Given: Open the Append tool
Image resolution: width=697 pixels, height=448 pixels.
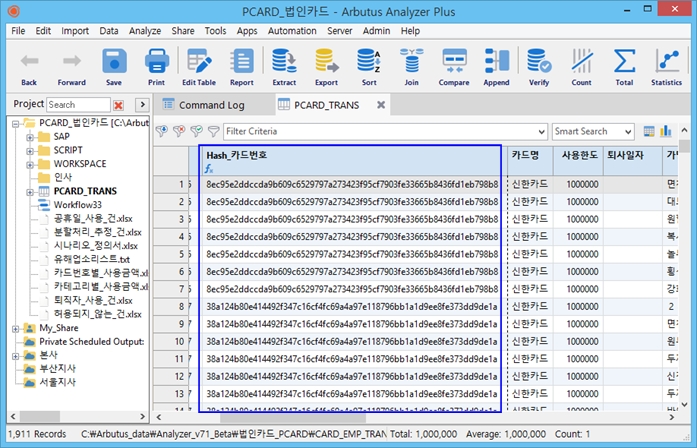Looking at the screenshot, I should (497, 67).
